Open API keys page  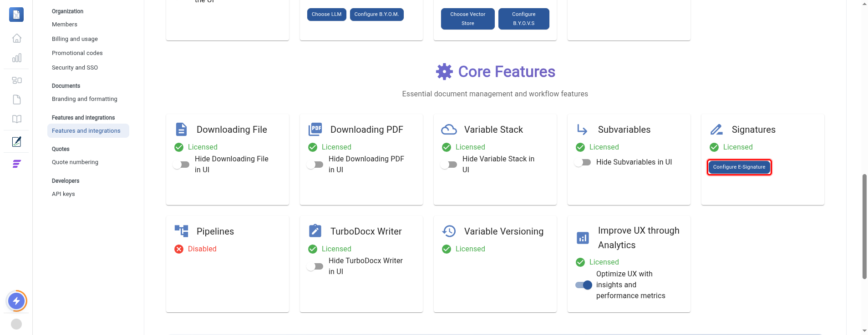point(63,194)
